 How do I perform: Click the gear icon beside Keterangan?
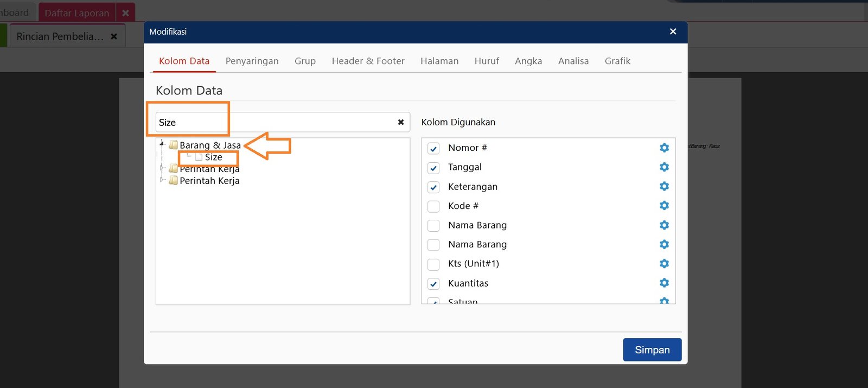point(664,186)
